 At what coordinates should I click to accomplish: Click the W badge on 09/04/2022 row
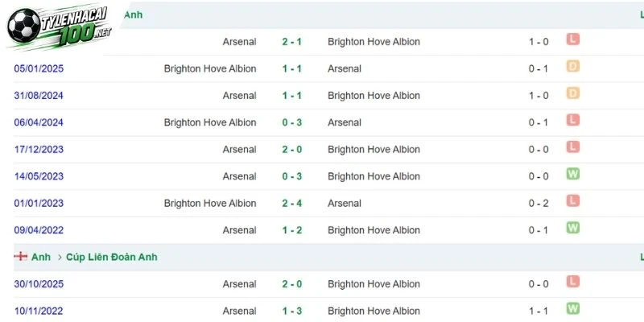[x=572, y=228]
